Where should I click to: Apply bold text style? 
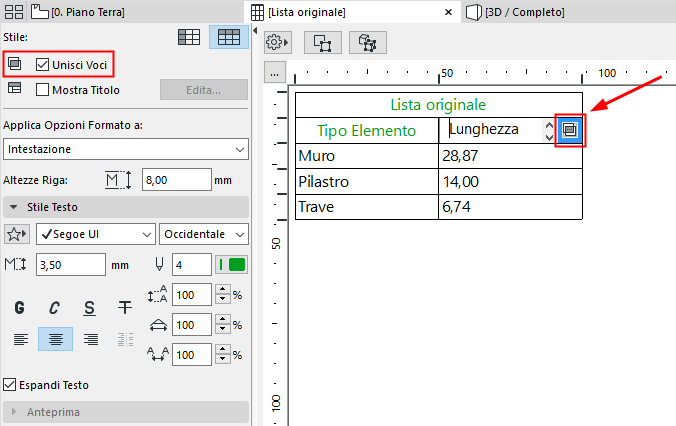(19, 308)
